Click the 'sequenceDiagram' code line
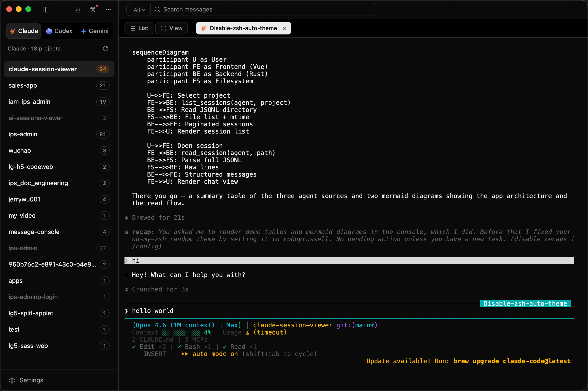 (160, 52)
